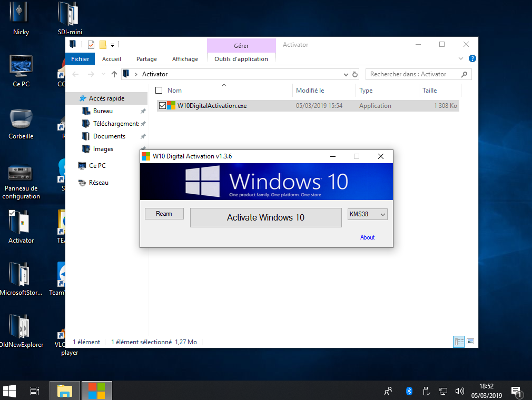This screenshot has width=532, height=400.
Task: Switch to large icons view layout icon
Action: (470, 342)
